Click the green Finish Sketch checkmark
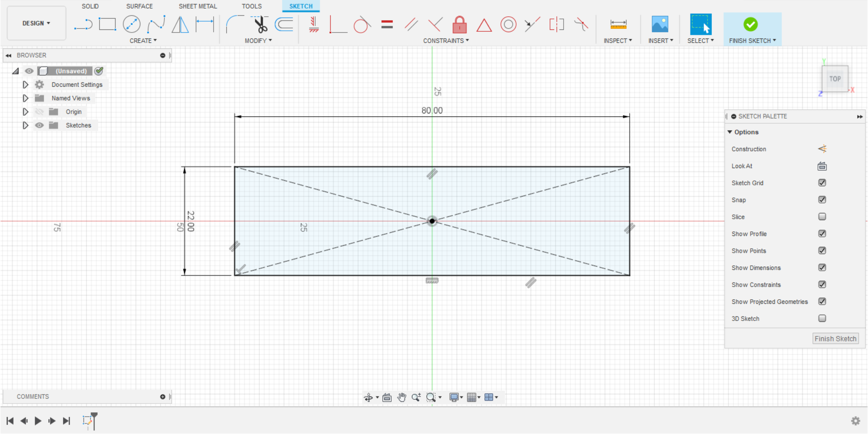The width and height of the screenshot is (868, 434). click(751, 24)
